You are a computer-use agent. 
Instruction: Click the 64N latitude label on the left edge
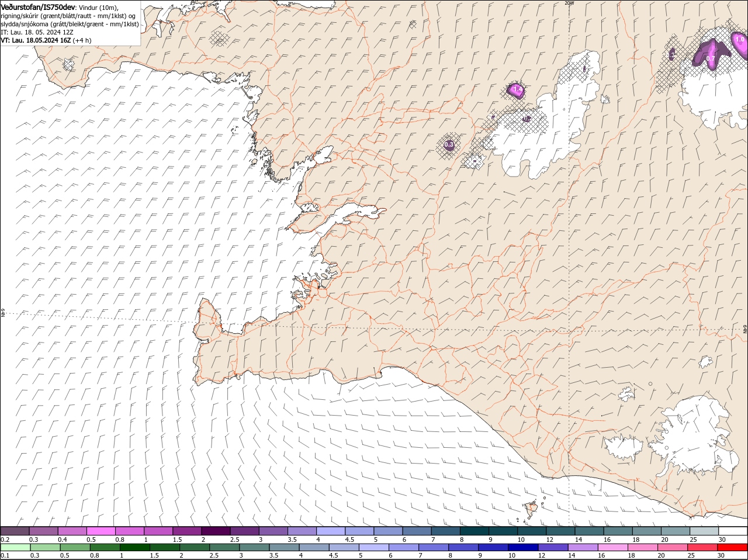tap(2, 313)
